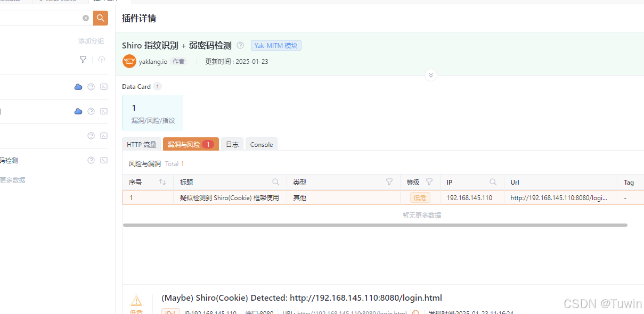Expand plugin details with double-chevron button
The image size is (644, 314).
(431, 75)
